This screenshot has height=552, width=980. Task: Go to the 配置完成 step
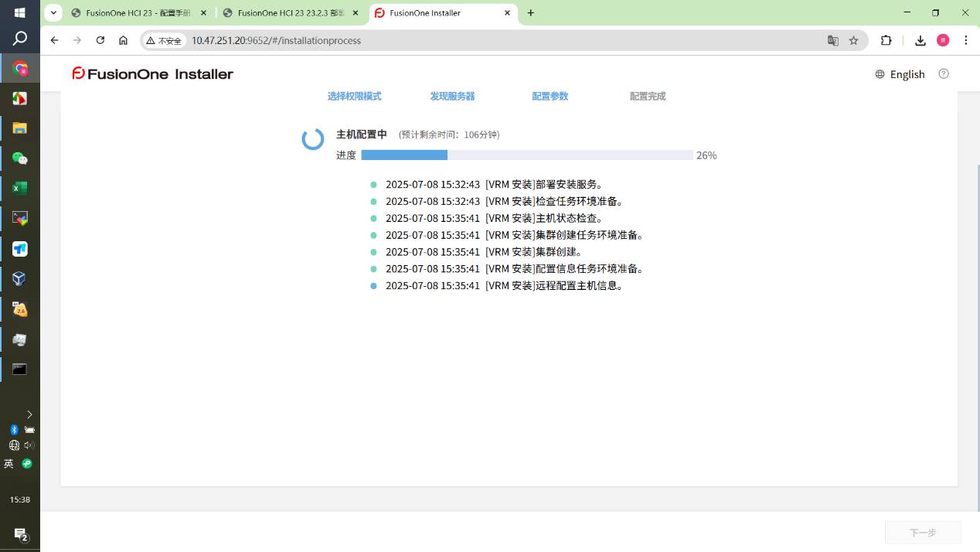point(648,96)
